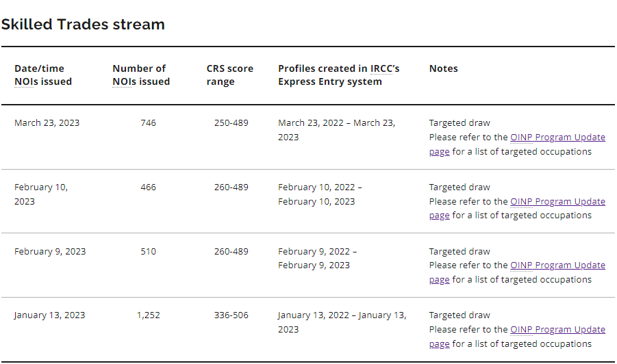The width and height of the screenshot is (617, 364).
Task: Click the Date/time NOIs issued column header
Action: click(43, 75)
